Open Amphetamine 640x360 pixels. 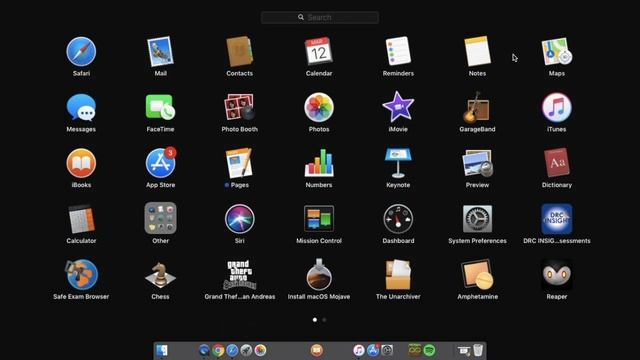pyautogui.click(x=477, y=275)
